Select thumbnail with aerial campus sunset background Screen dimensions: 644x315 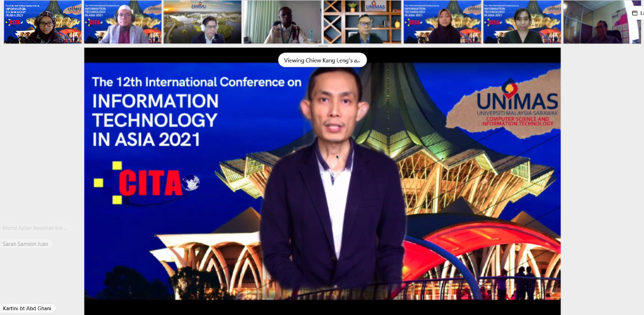[x=203, y=22]
